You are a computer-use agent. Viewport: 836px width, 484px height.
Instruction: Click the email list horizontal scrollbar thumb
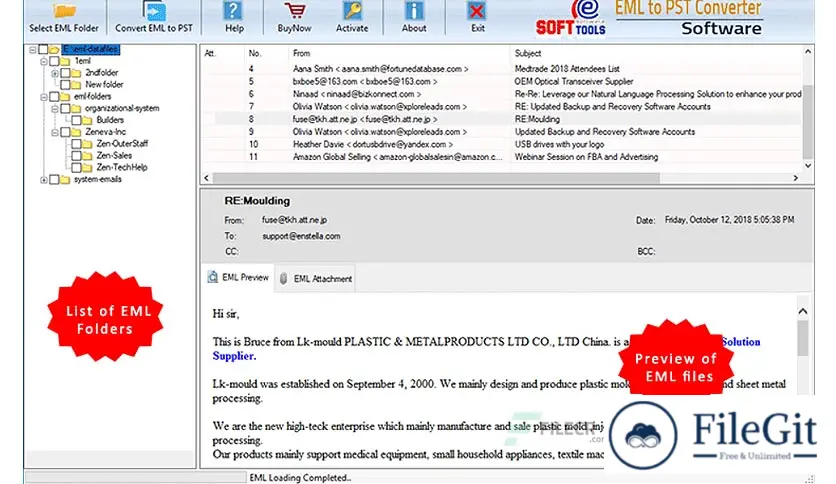point(436,178)
